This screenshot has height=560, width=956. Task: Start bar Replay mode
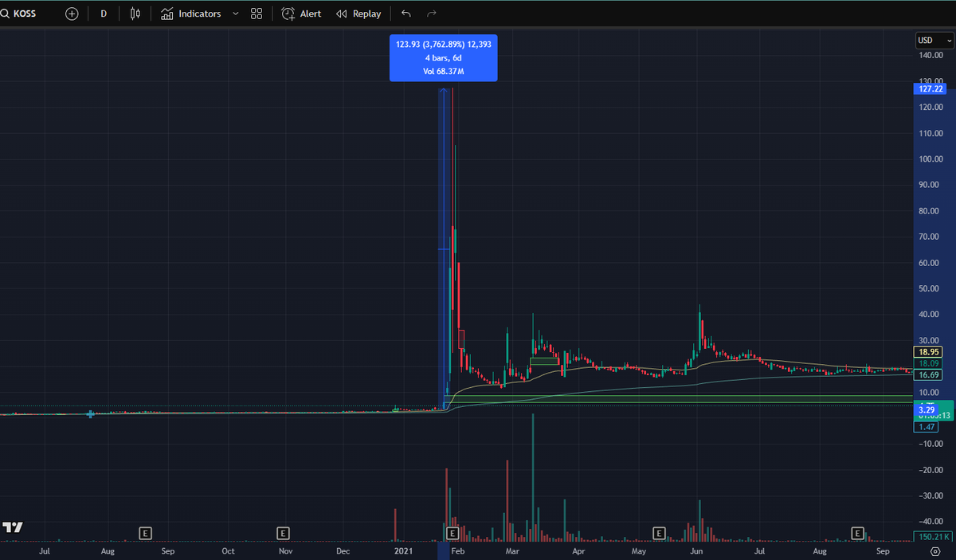[x=358, y=14]
